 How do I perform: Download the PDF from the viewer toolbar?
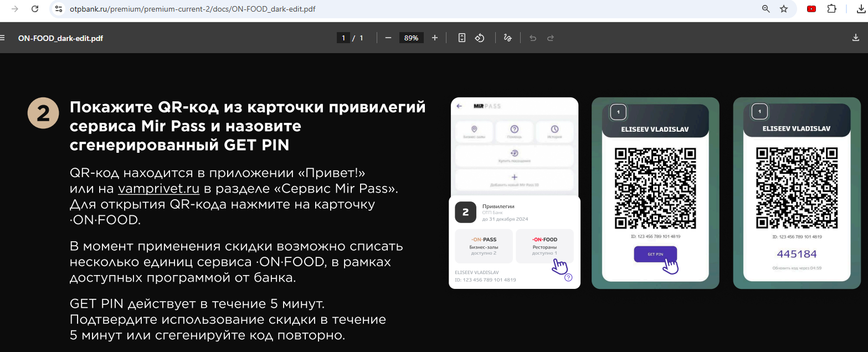pos(856,38)
